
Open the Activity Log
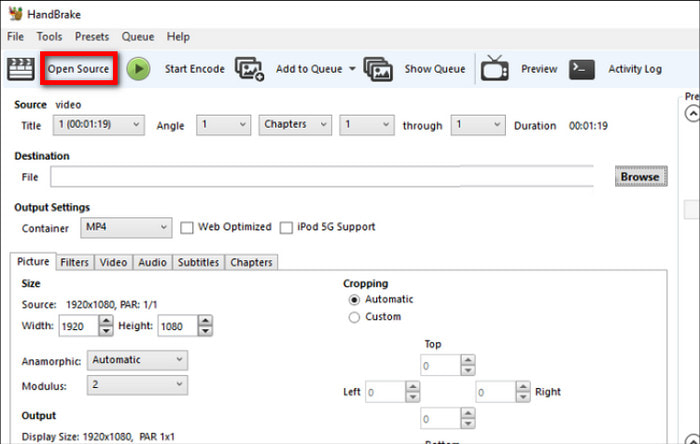[x=635, y=69]
